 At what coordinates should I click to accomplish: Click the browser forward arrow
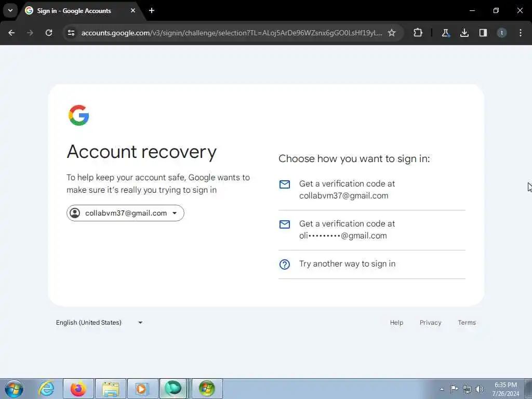(x=30, y=33)
